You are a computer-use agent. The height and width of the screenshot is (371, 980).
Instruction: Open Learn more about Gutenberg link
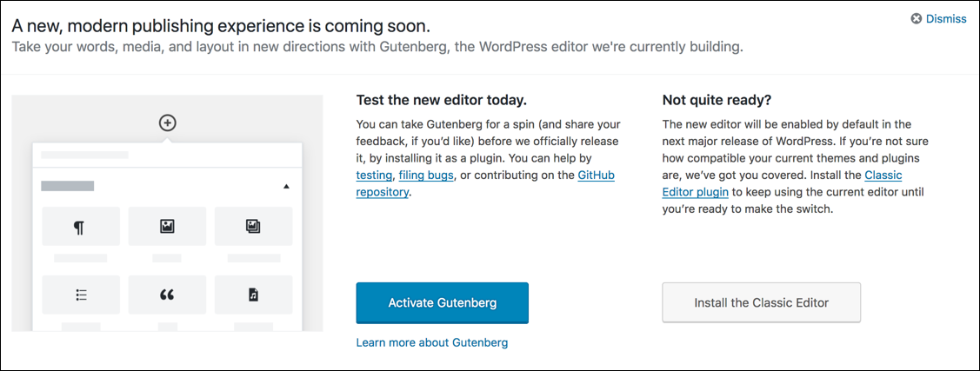pyautogui.click(x=432, y=342)
